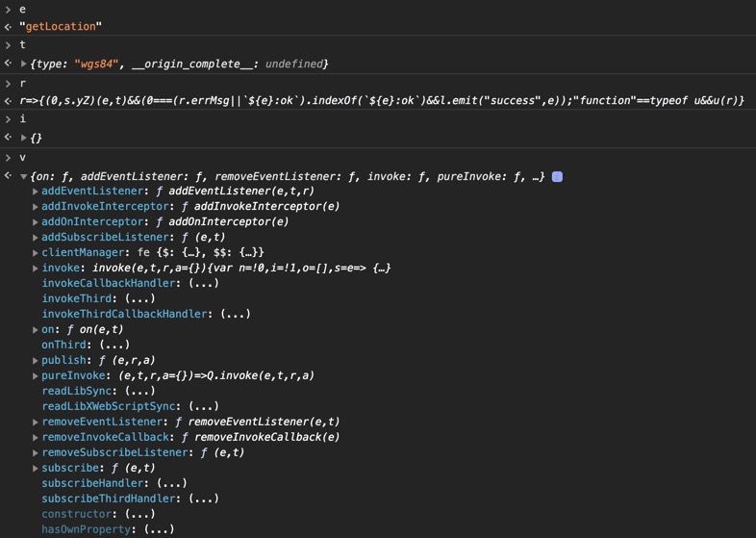
Task: Invoke getter for invokeThird (...)
Action: tap(139, 298)
